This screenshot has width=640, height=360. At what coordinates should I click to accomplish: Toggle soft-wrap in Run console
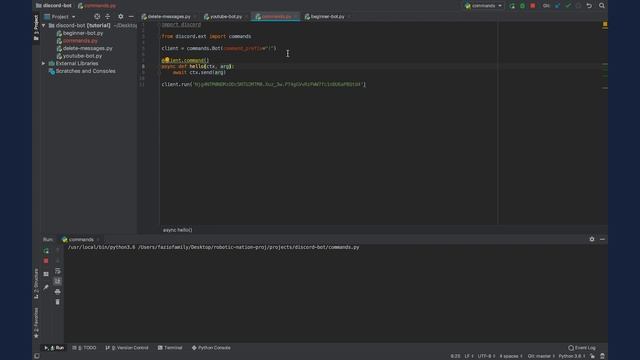pyautogui.click(x=58, y=271)
